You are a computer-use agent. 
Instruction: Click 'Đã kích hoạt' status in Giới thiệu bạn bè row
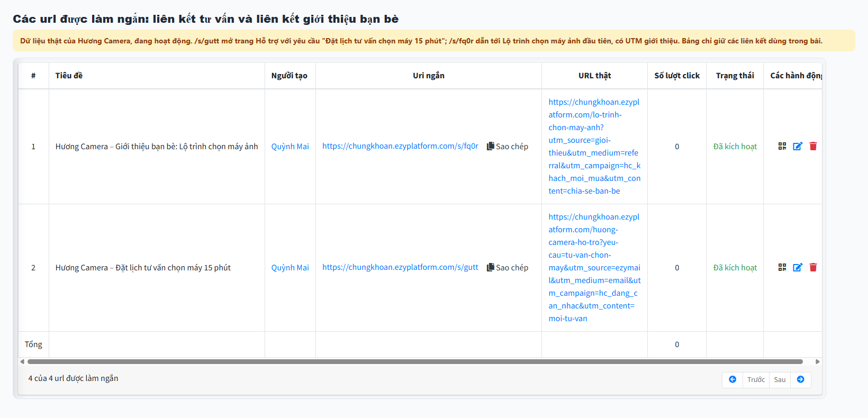(735, 147)
